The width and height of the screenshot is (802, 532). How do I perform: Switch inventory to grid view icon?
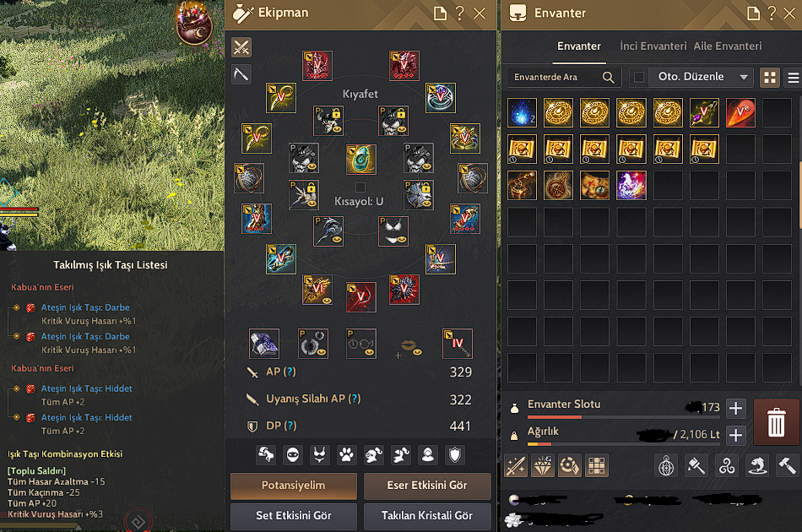(x=770, y=78)
